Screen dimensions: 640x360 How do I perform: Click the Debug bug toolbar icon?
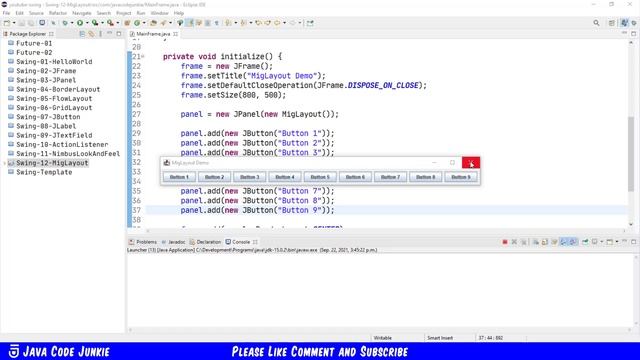coord(65,23)
